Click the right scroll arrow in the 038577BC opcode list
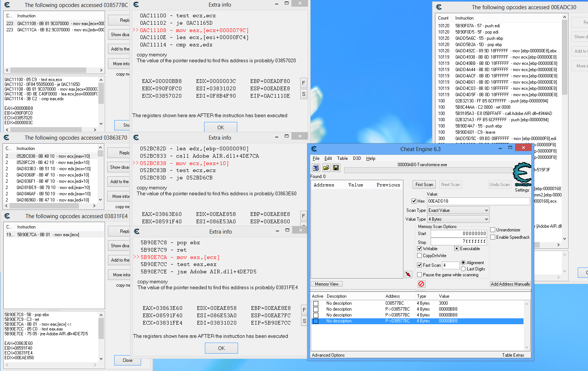Screen dimensions: 588x371 tap(101, 70)
